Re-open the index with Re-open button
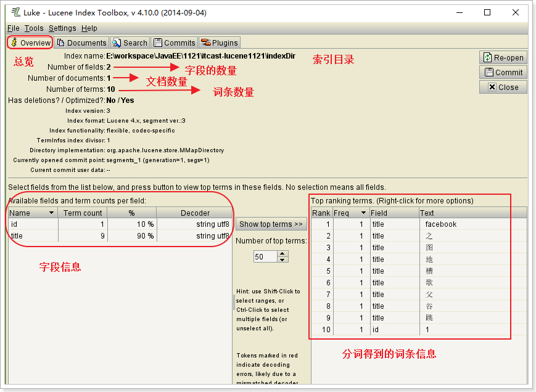536x392 pixels. tap(503, 57)
